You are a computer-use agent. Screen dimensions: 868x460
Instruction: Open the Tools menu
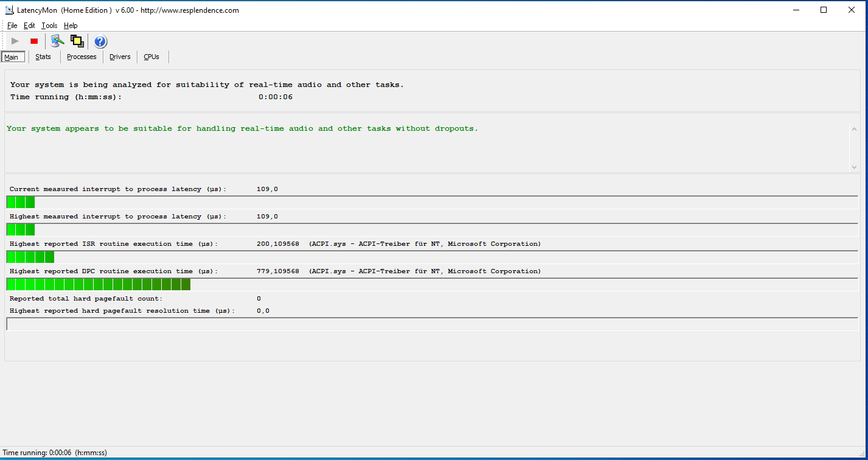click(x=49, y=26)
